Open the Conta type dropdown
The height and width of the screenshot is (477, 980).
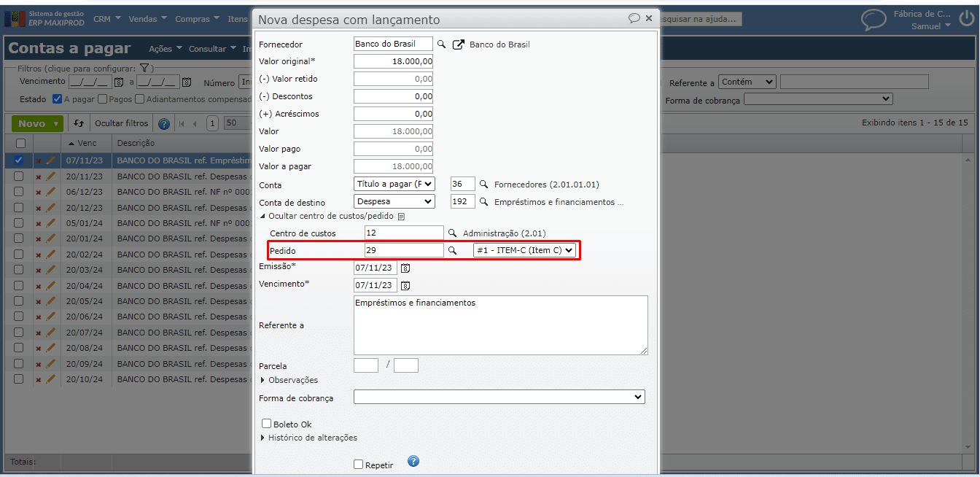pos(394,185)
